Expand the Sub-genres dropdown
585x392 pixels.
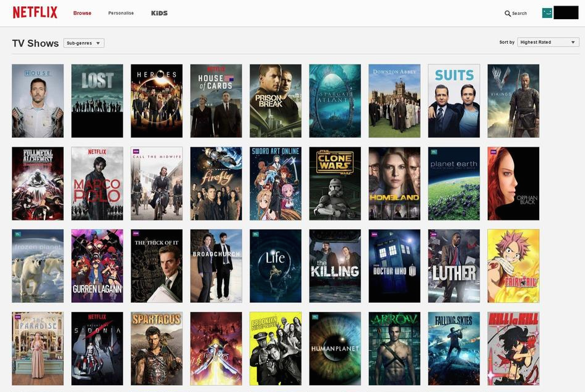pos(84,43)
